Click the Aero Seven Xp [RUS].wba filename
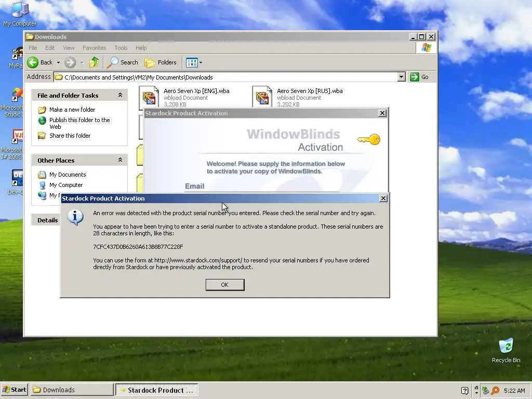This screenshot has width=532, height=399. [x=310, y=91]
